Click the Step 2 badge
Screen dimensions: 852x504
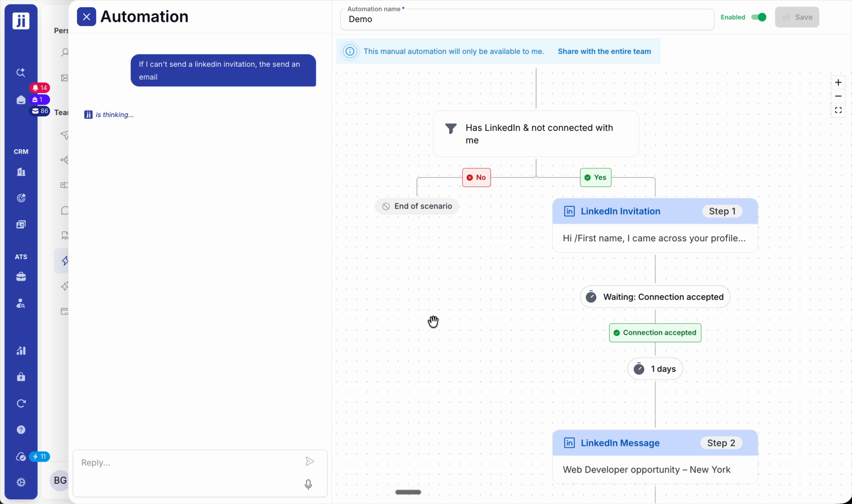pos(721,443)
